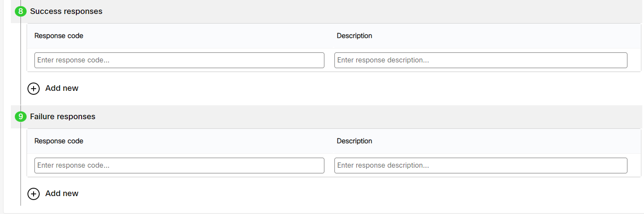Select the Add new label under Success responses
The width and height of the screenshot is (644, 214).
62,88
